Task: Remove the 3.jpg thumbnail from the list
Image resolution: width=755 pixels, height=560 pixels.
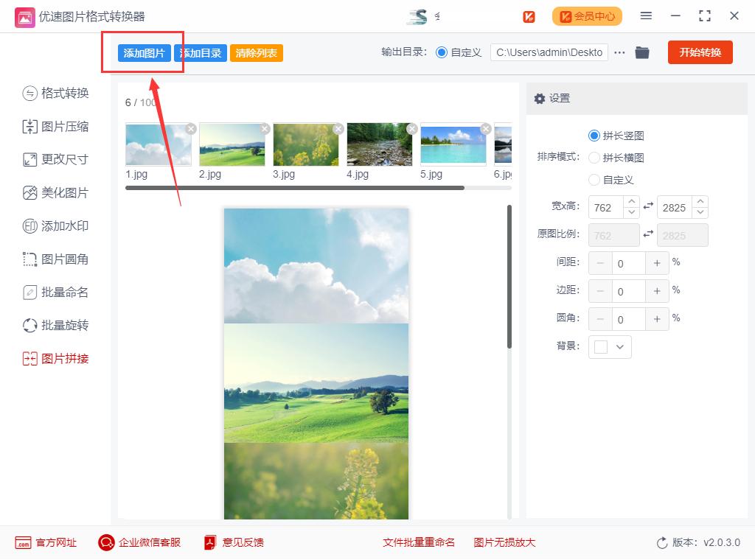Action: 338,128
